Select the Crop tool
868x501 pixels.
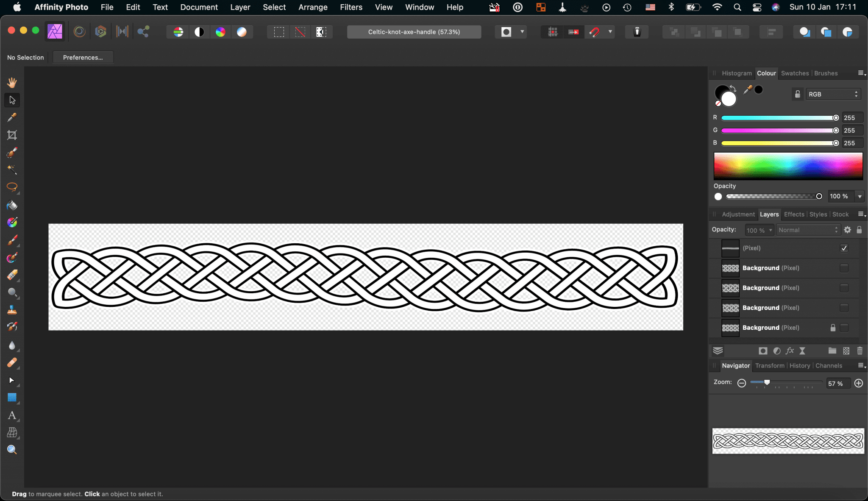pyautogui.click(x=12, y=135)
